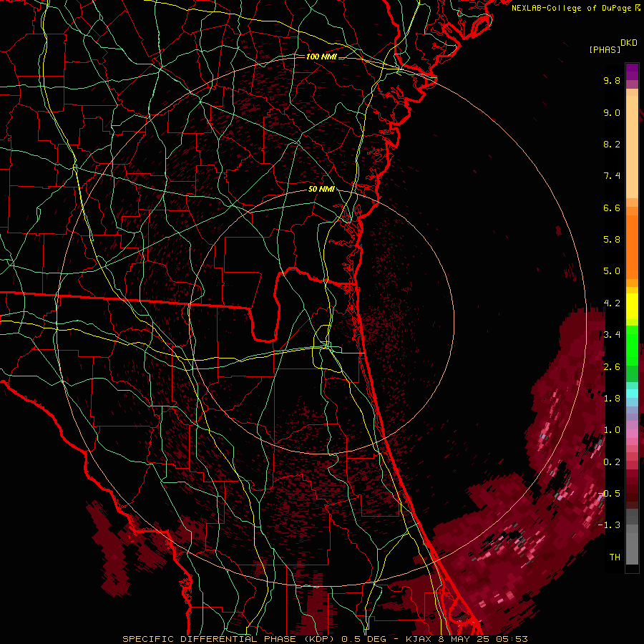Pick the purple swatch atop the color scale
The image size is (644, 644).
[632, 72]
